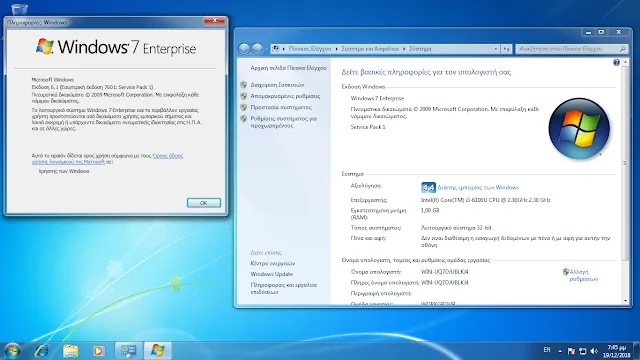
Task: Open Recycle Bin on desktop
Action: coord(19,9)
